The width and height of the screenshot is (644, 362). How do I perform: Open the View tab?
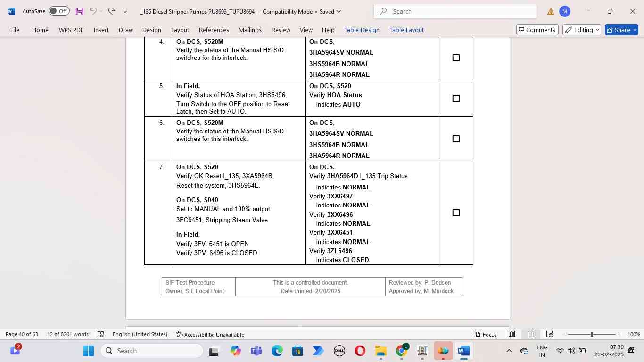pyautogui.click(x=306, y=30)
